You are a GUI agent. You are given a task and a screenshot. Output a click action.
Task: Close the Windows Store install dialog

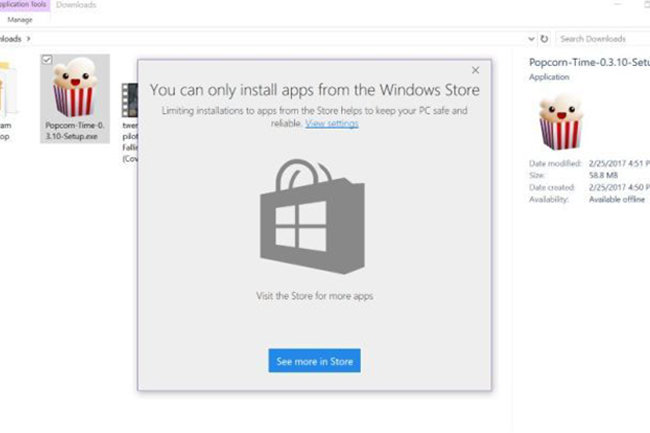475,70
